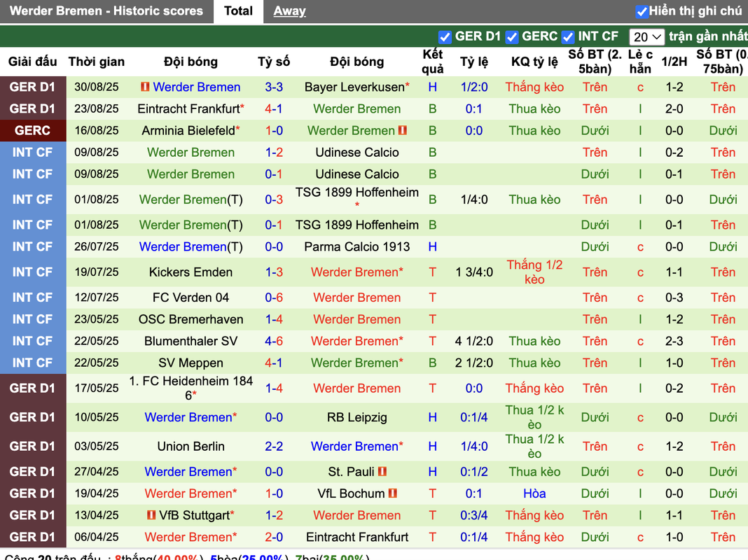Click the 0-6 score versus FC Verden 04

click(x=274, y=298)
